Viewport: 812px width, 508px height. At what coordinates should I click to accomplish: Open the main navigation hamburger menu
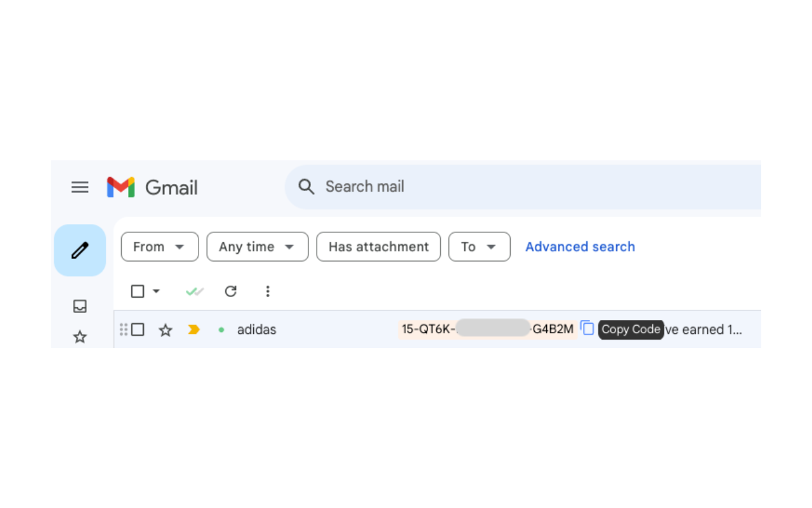80,187
